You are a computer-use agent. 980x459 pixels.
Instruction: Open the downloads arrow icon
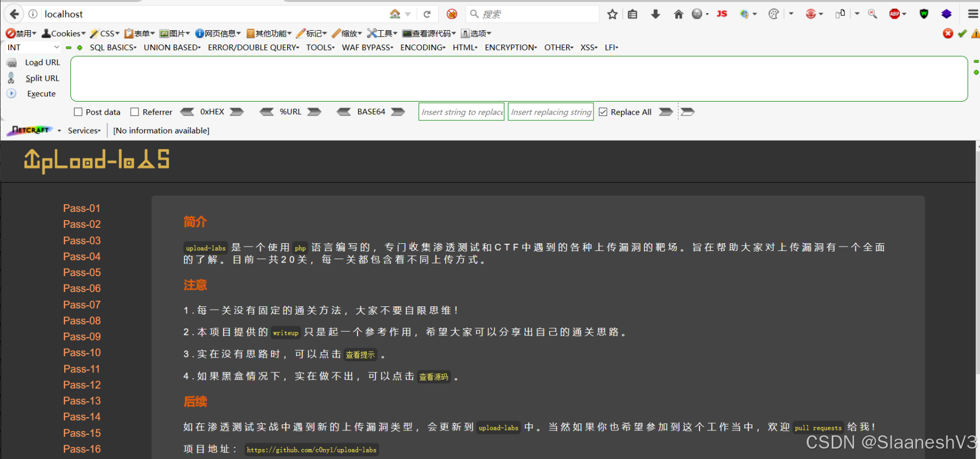(656, 14)
